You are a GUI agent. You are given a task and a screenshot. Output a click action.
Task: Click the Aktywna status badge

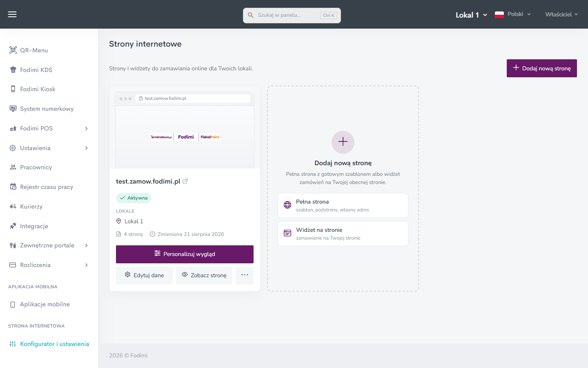[x=134, y=198]
